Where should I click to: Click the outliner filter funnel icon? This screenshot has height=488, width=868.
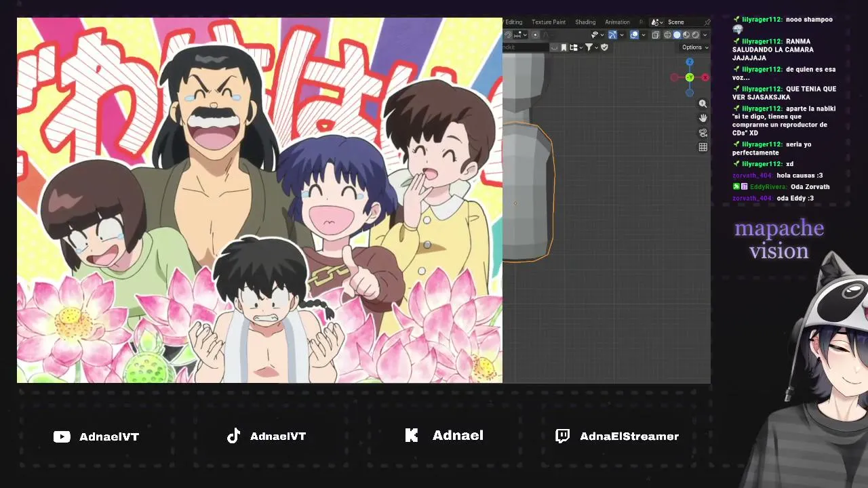tap(589, 47)
